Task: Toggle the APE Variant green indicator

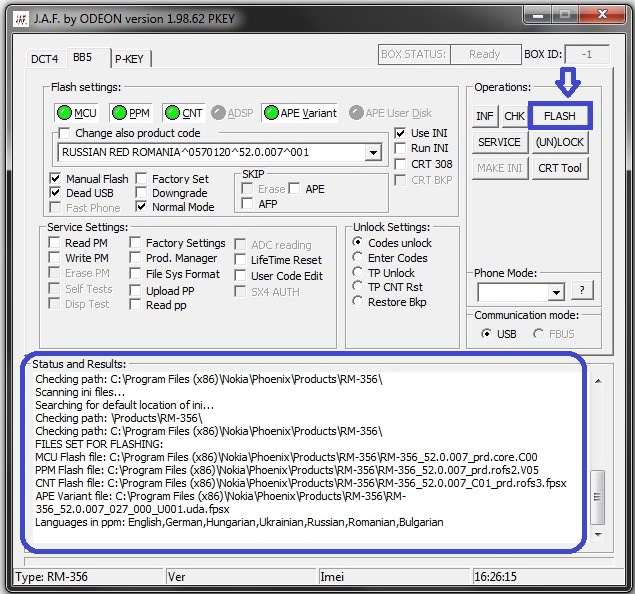Action: (300, 113)
